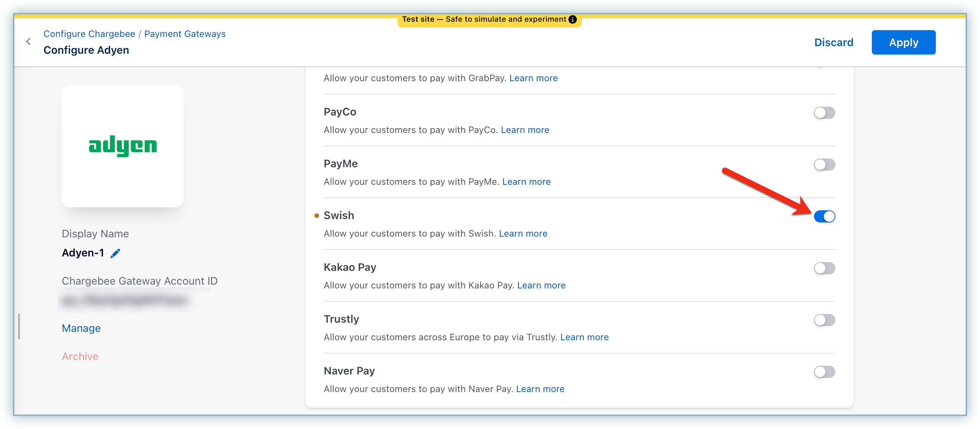Open Kakao Pay Learn more link
This screenshot has width=980, height=429.
[x=541, y=285]
